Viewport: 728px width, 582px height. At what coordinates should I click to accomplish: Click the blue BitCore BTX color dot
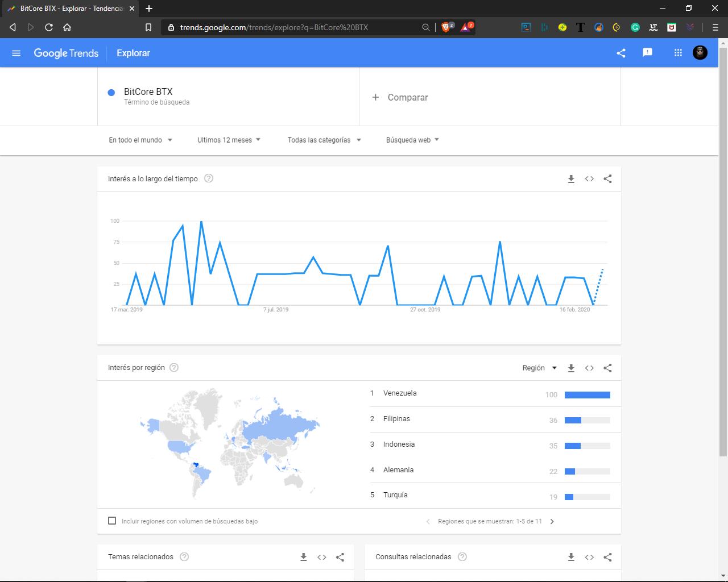[x=111, y=92]
